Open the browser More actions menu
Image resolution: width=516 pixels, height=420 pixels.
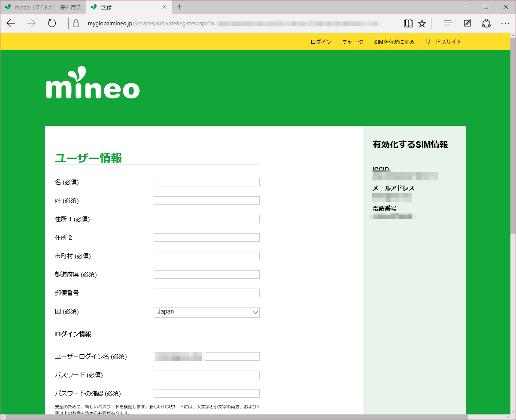pos(505,23)
